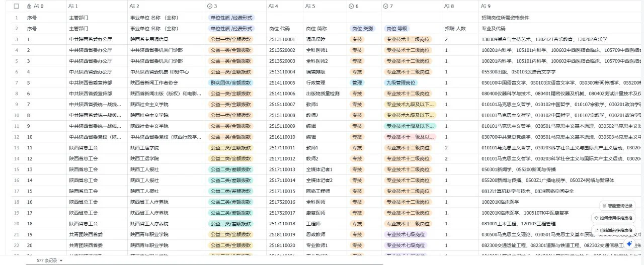Select position code cell 2513110004
This screenshot has height=265, width=644.
coord(284,71)
